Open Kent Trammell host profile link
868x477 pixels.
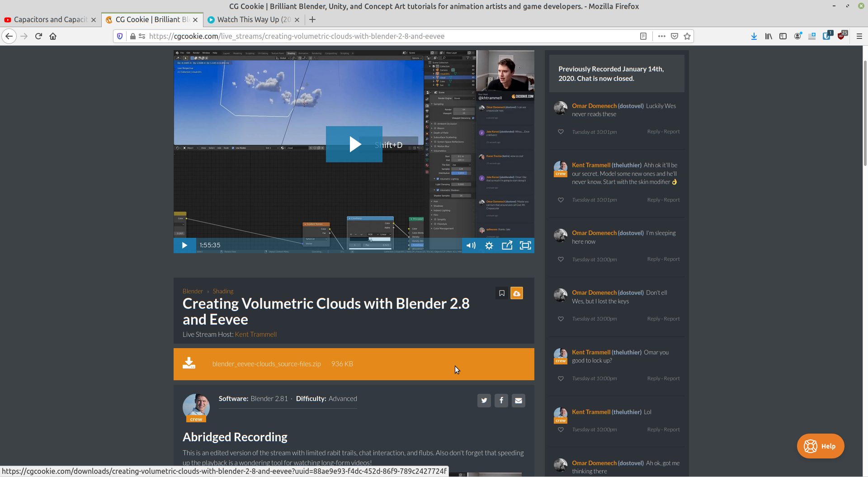point(256,335)
